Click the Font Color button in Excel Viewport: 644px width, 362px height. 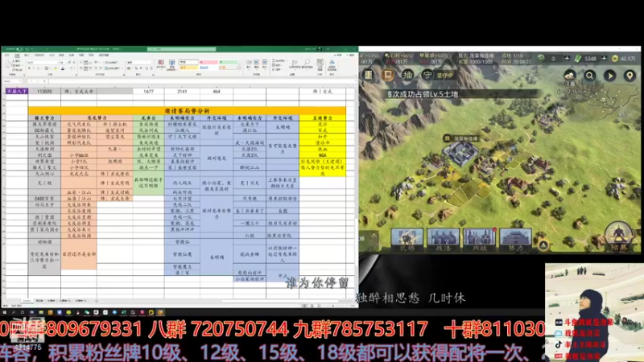coord(63,68)
